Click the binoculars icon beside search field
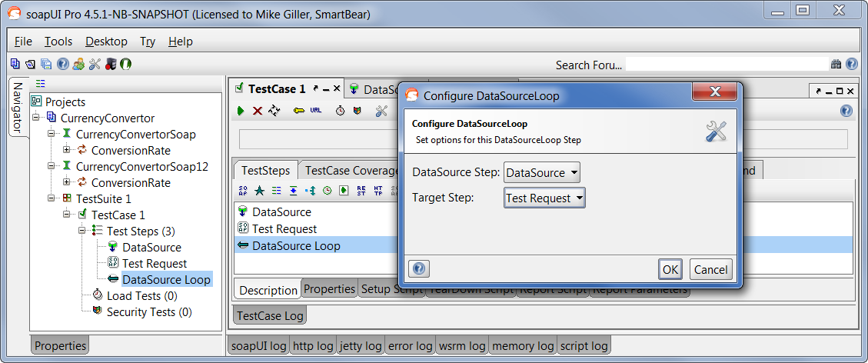This screenshot has height=363, width=868. [x=836, y=65]
